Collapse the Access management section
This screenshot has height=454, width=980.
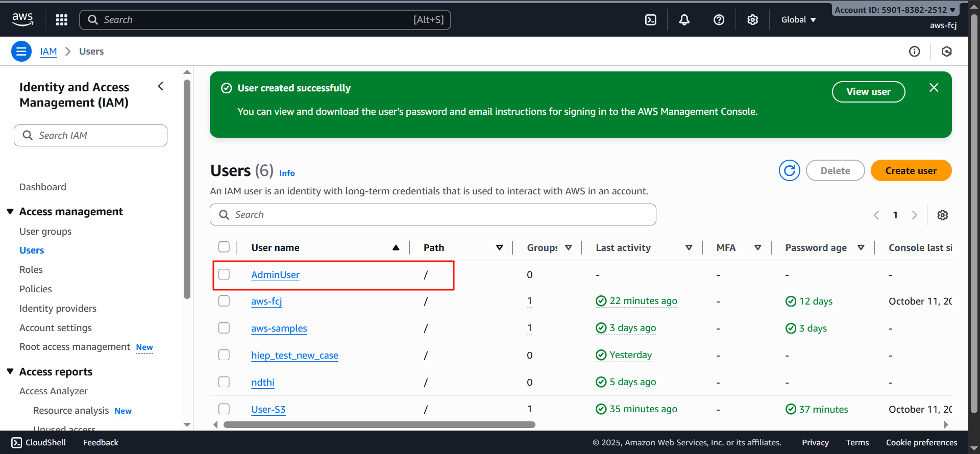10,212
